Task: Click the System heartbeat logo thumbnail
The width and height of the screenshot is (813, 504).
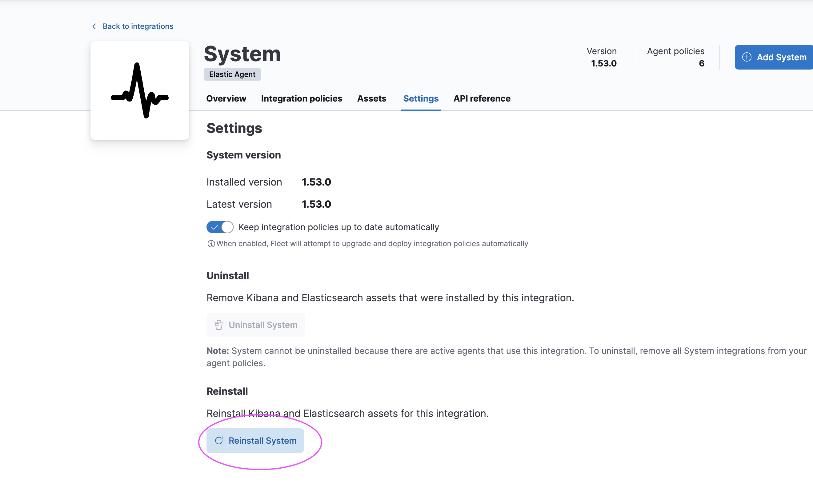Action: point(139,90)
